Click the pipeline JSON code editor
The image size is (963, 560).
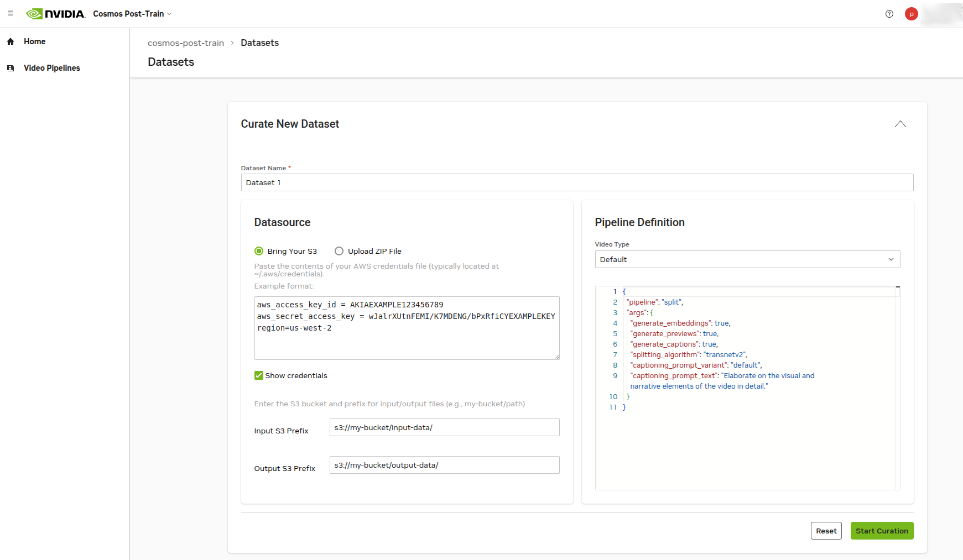[x=747, y=388]
